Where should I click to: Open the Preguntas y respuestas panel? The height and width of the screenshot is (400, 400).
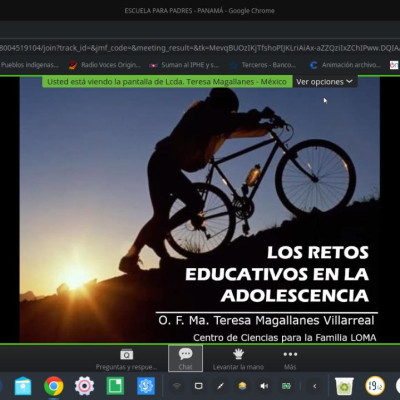point(126,359)
